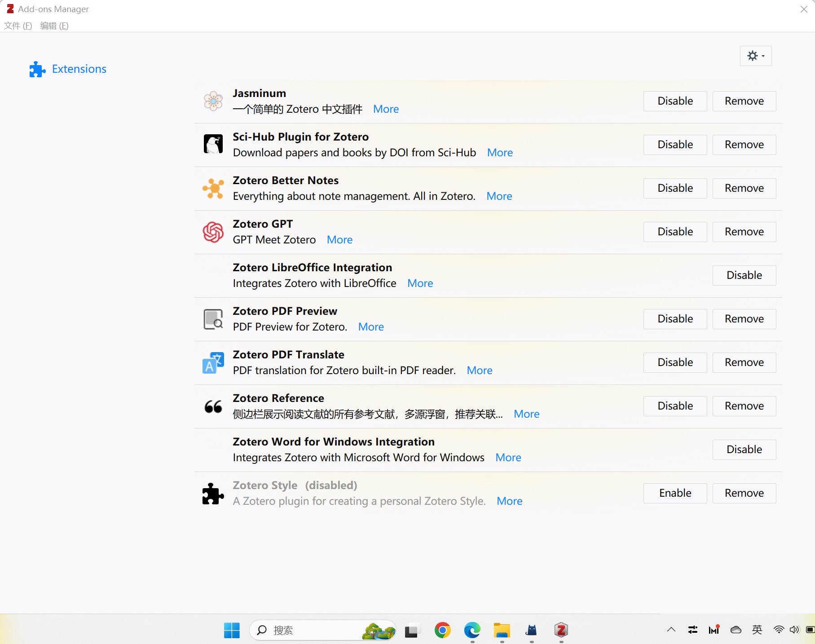815x644 pixels.
Task: Remove the Zotero Style extension
Action: click(x=744, y=493)
